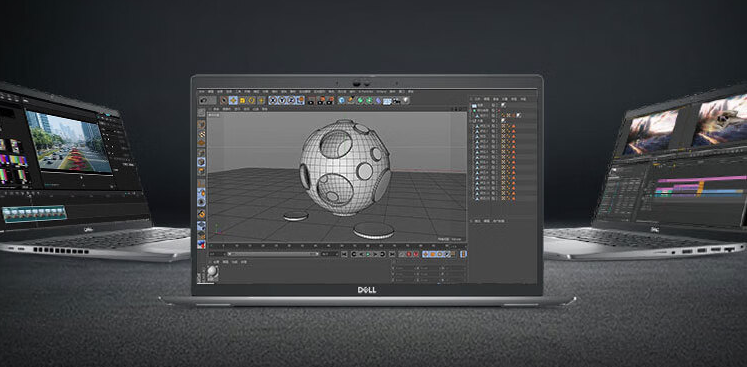The height and width of the screenshot is (367, 747).
Task: Toggle visibility dots of first Object Manager item
Action: coord(497,105)
